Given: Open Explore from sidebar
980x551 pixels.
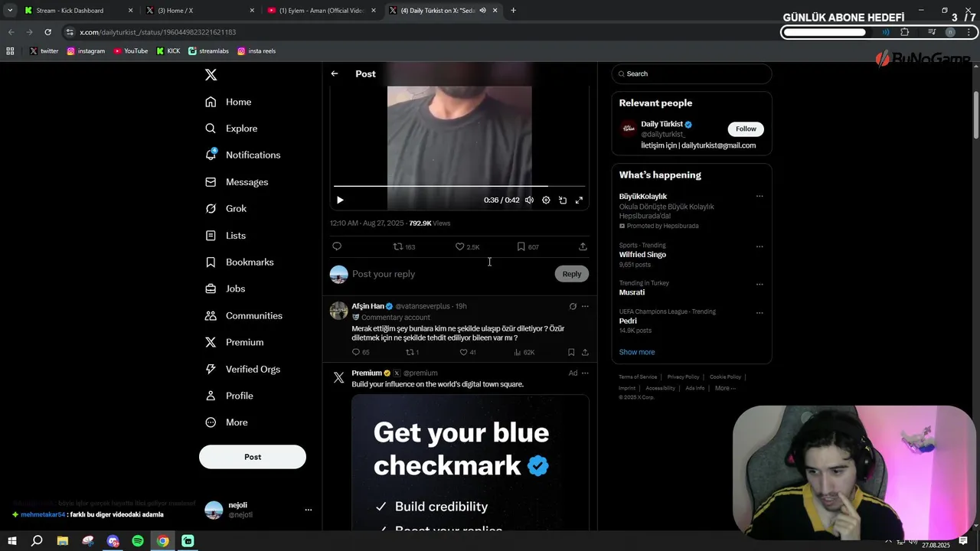Looking at the screenshot, I should coord(232,129).
